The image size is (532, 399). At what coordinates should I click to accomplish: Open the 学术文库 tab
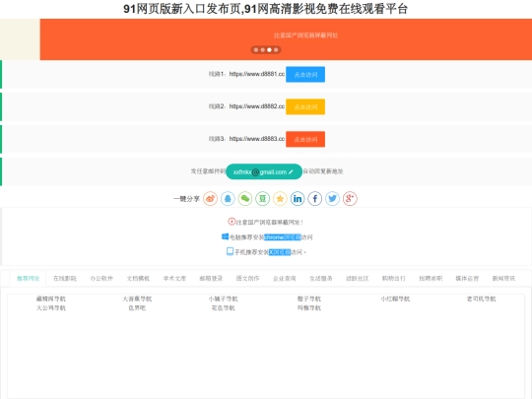[174, 279]
